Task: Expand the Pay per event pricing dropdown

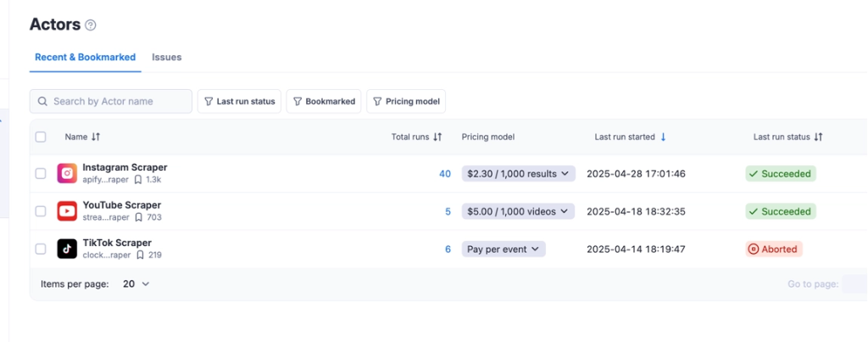Action: pyautogui.click(x=504, y=249)
